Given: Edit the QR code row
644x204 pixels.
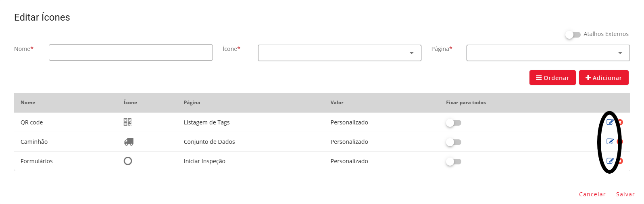Looking at the screenshot, I should point(610,122).
